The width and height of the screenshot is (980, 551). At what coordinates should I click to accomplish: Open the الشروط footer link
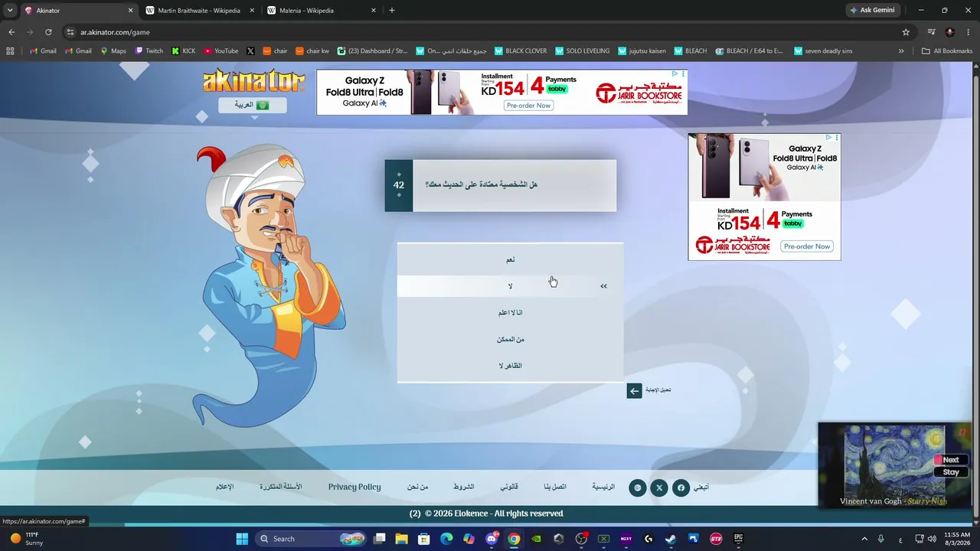(x=463, y=487)
